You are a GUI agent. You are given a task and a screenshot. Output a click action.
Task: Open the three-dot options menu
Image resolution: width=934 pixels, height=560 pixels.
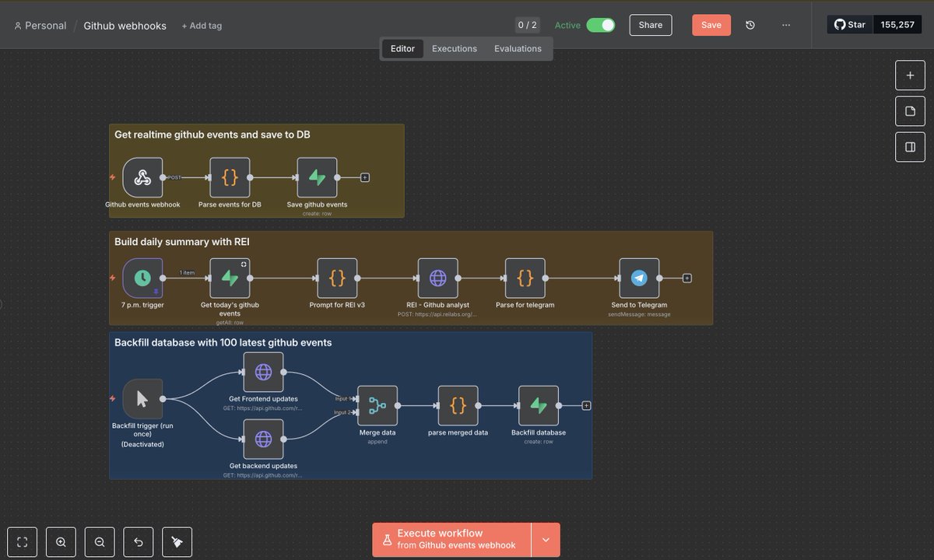[x=786, y=25]
